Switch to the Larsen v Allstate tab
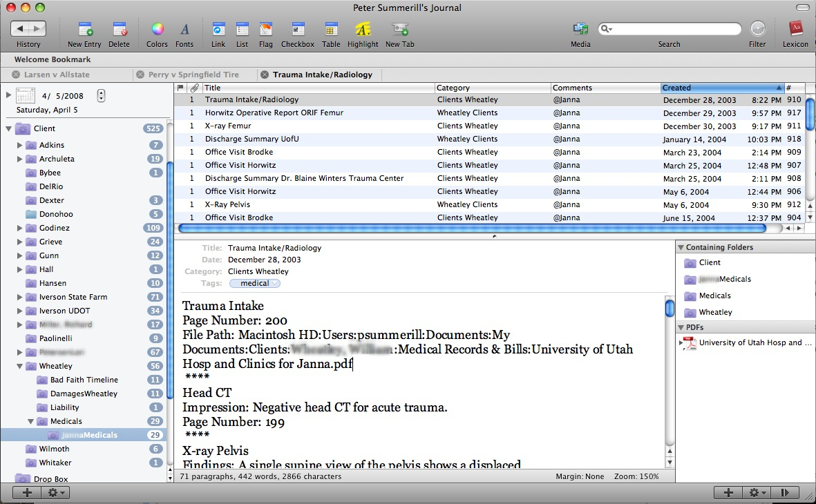Screen dimensions: 816x504 click(x=57, y=75)
